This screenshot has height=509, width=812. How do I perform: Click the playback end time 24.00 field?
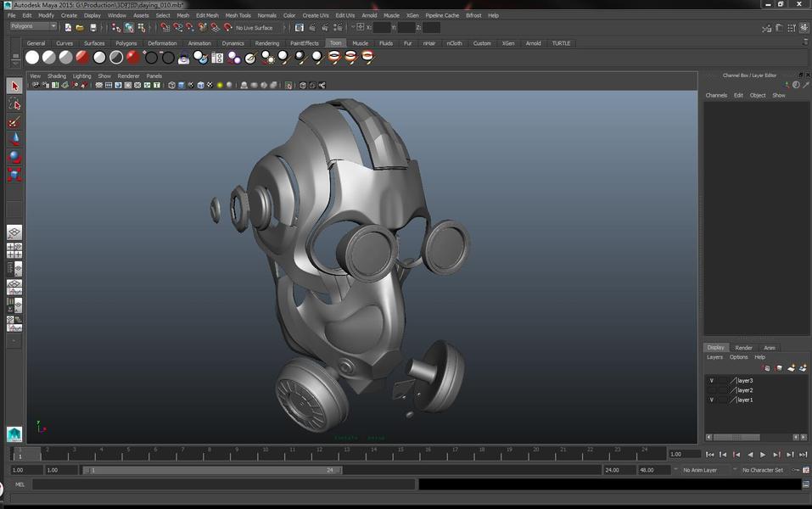(x=619, y=470)
